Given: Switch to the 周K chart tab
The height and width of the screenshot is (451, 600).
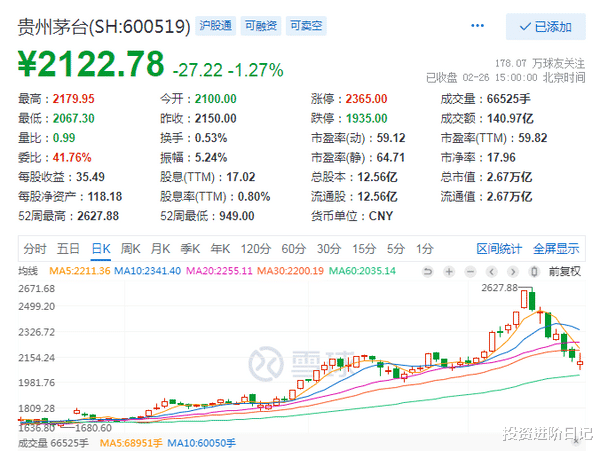Looking at the screenshot, I should tap(130, 249).
